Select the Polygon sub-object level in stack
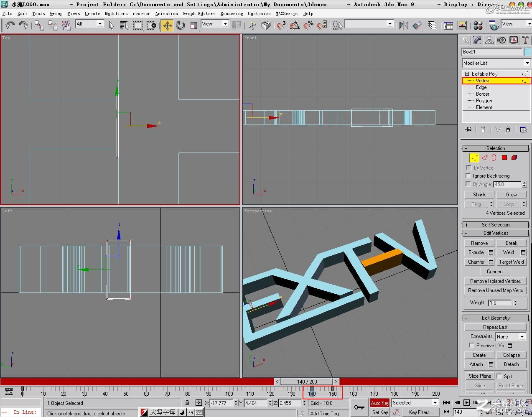 tap(484, 101)
